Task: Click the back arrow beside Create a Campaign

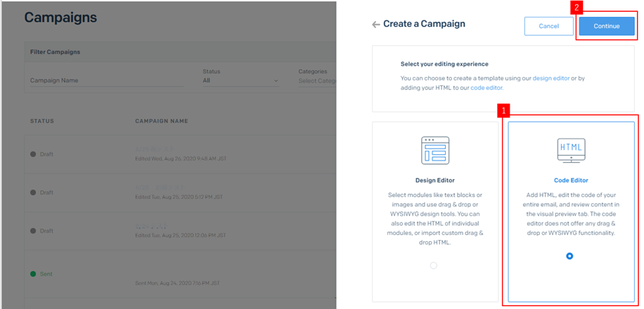Action: (x=375, y=25)
